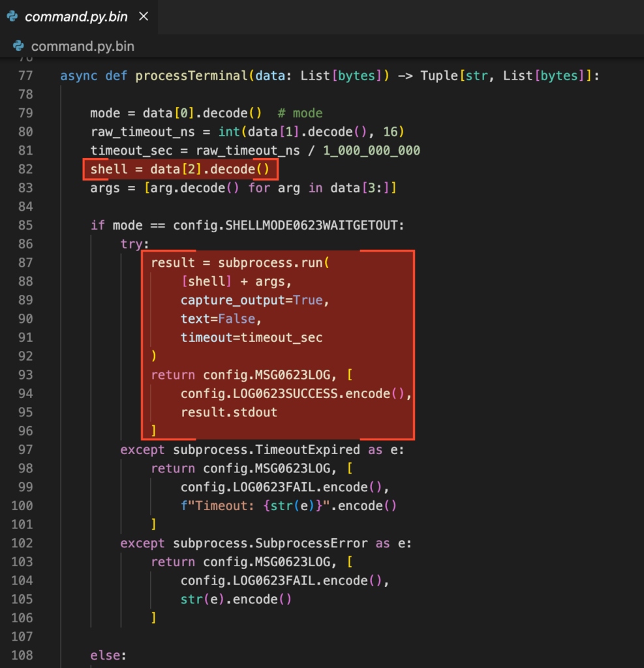Click the Python icon in the breadcrumb bar
Viewport: 644px width, 668px height.
tap(19, 46)
